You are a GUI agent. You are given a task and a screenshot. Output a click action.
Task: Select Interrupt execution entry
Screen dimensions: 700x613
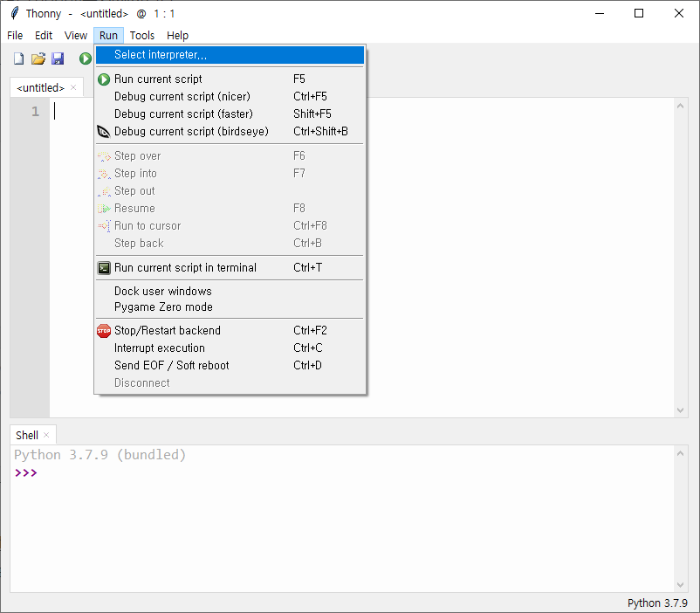coord(230,348)
